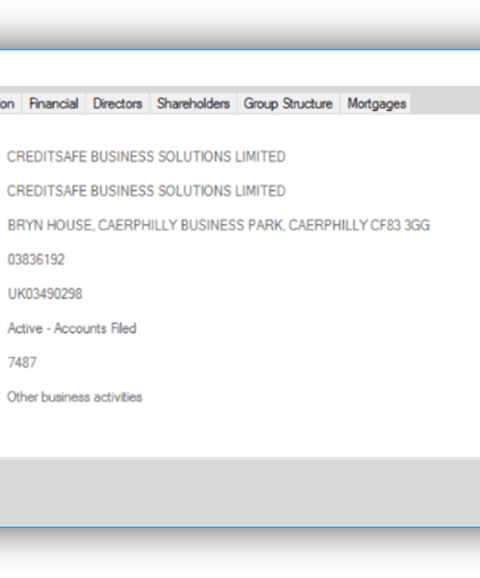480x578 pixels.
Task: Select the partially visible tab ending in "on"
Action: tap(8, 104)
